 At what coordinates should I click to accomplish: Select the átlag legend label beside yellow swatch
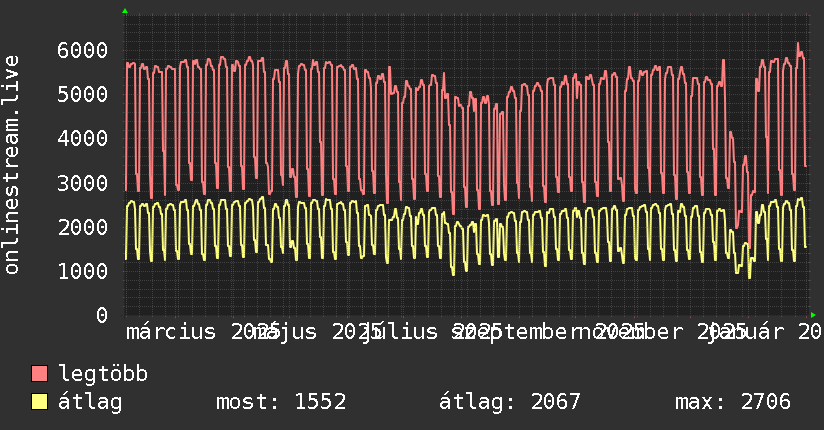pyautogui.click(x=90, y=402)
